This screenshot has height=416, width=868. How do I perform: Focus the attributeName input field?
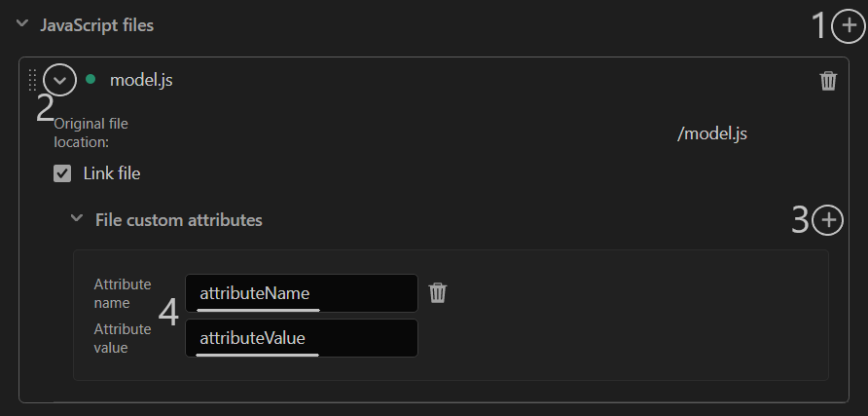(301, 293)
